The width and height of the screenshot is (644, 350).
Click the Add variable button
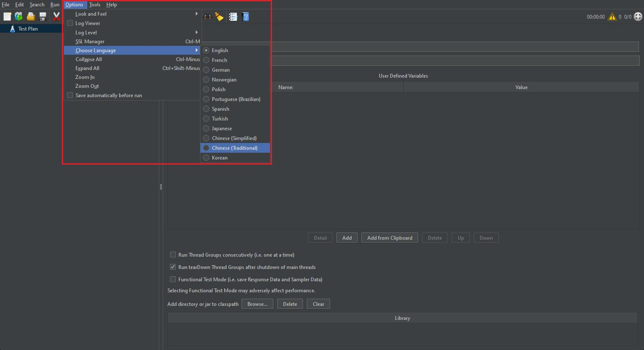[x=347, y=238]
